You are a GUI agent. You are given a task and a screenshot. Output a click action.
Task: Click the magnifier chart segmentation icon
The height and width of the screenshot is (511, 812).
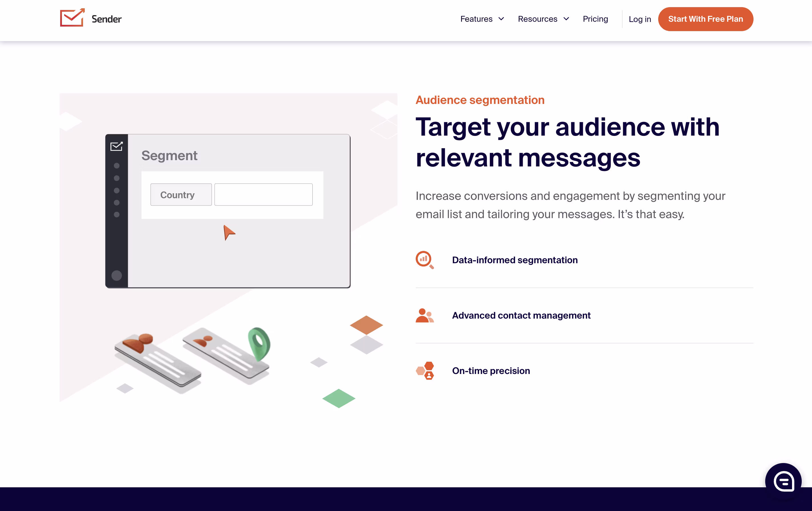424,260
